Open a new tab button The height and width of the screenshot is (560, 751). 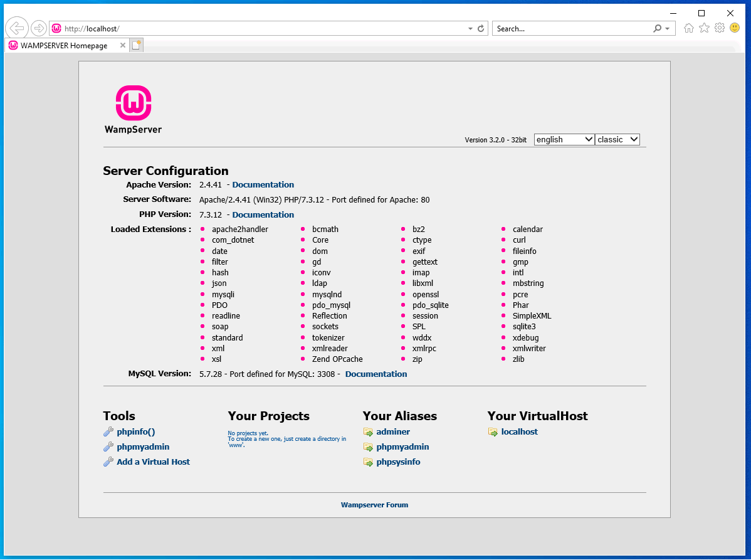coord(137,45)
